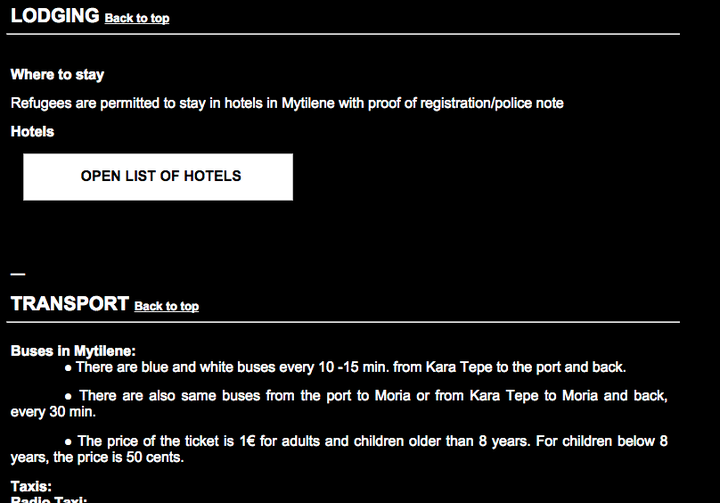The height and width of the screenshot is (503, 720).
Task: Click Back to top link beside TRANSPORT
Action: click(x=166, y=306)
